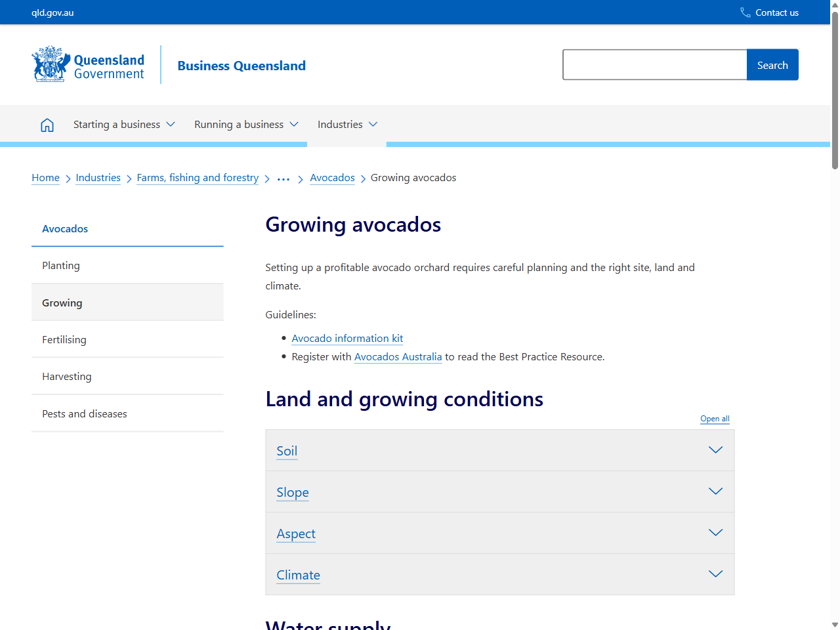Viewport: 840px width, 630px height.
Task: Expand the Soil section
Action: coord(286,451)
